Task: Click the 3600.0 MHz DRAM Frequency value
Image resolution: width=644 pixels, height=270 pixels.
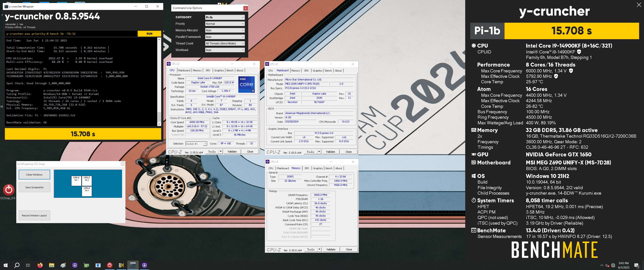Action: [x=321, y=195]
